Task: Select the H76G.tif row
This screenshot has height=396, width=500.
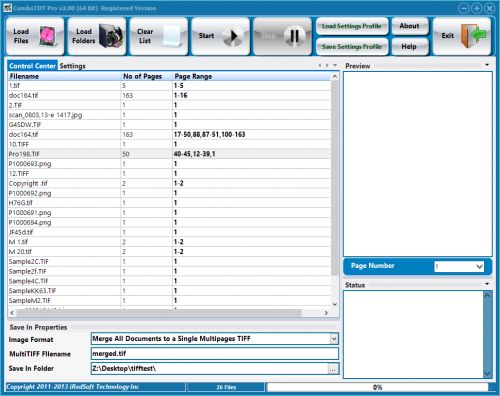Action: (x=169, y=203)
